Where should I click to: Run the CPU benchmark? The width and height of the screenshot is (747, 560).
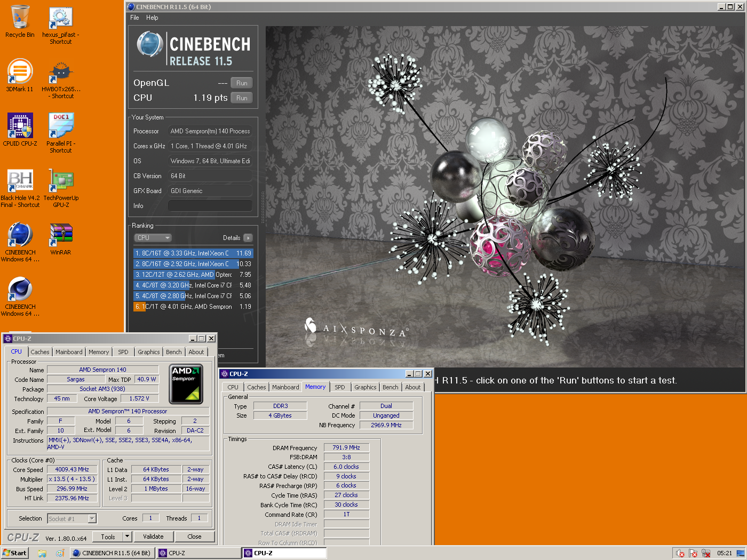242,98
